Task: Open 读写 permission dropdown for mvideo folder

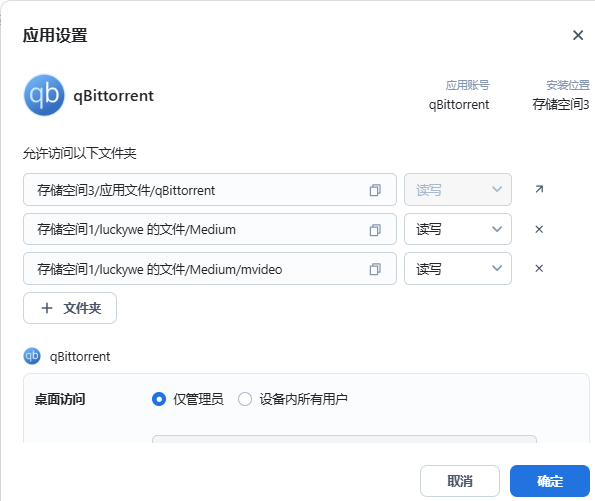Action: pyautogui.click(x=458, y=268)
